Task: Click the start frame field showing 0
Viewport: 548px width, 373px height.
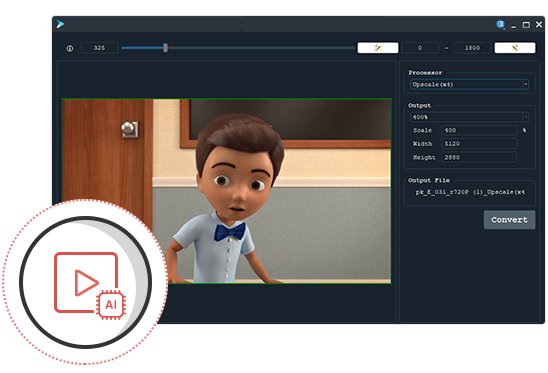Action: click(420, 48)
